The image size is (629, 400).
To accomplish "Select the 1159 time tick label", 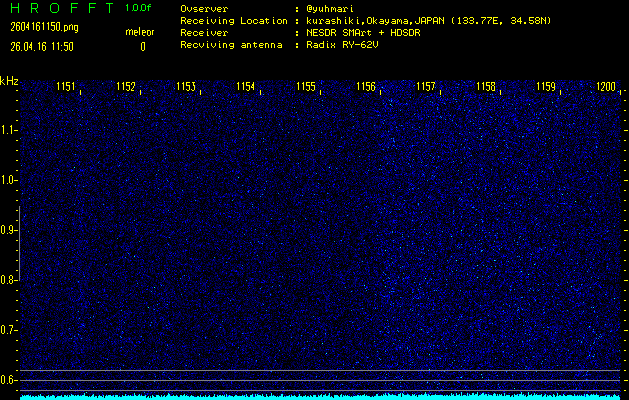I will pyautogui.click(x=546, y=87).
